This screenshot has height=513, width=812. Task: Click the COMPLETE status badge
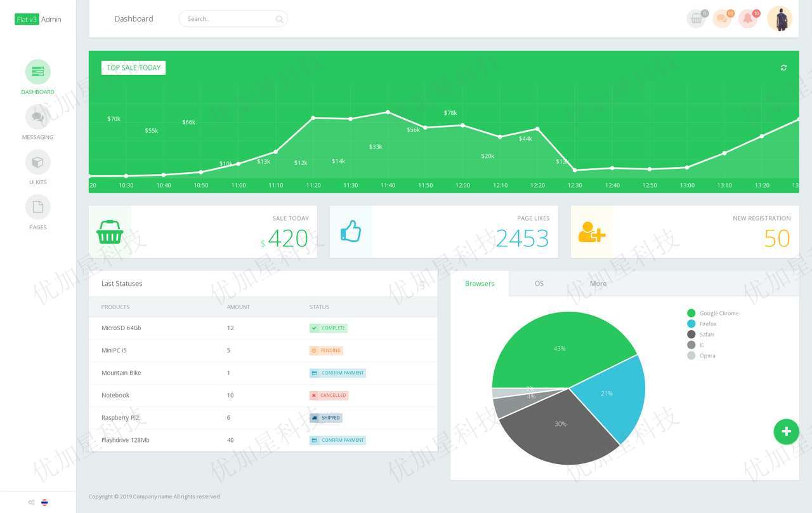click(x=329, y=328)
